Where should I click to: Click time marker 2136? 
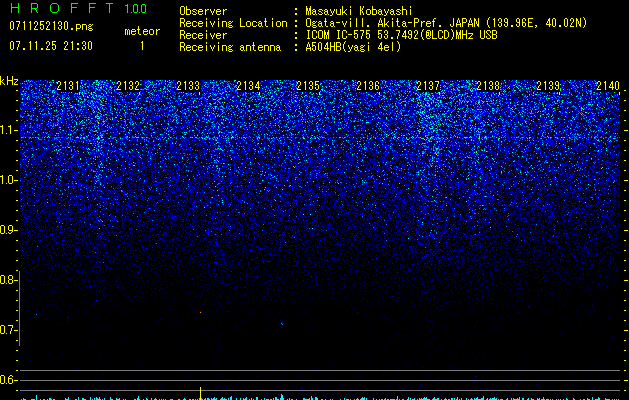[368, 85]
